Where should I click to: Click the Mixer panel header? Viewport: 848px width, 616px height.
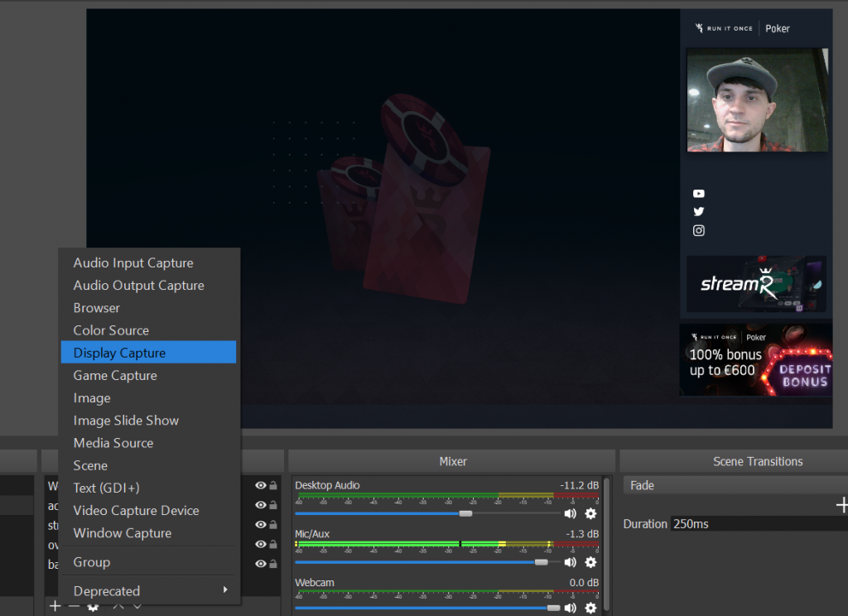[x=452, y=461]
